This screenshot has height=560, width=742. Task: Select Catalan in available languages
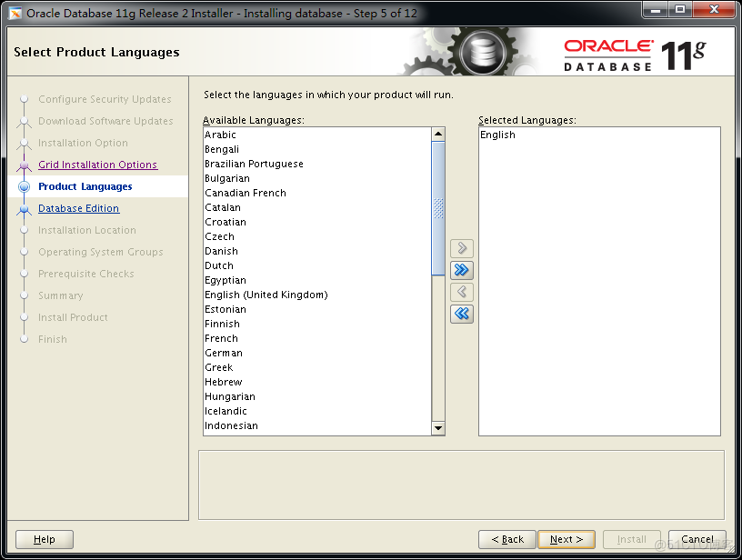click(317, 207)
